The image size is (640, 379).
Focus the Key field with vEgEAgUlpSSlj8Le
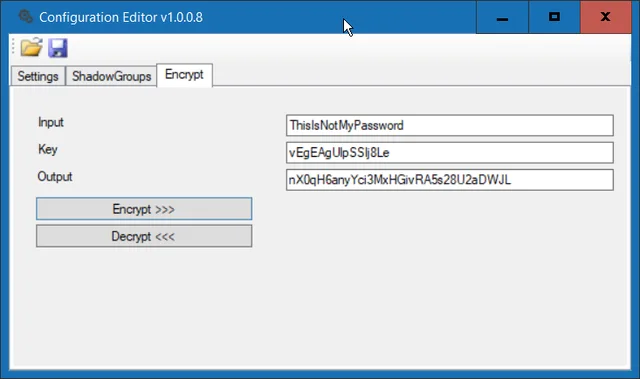pos(450,153)
